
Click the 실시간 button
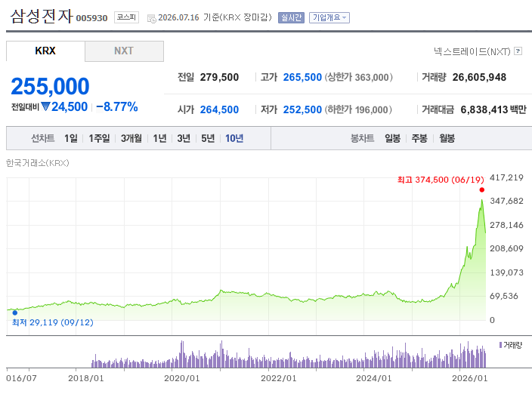291,17
